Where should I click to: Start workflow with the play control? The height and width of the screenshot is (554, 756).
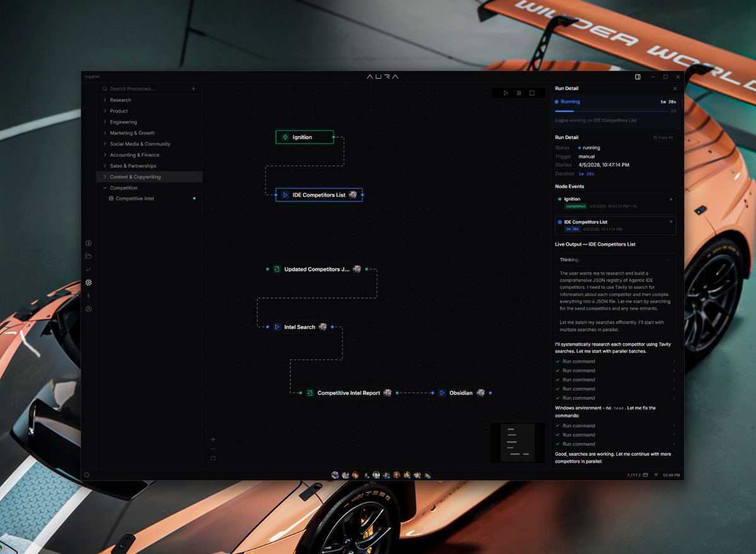tap(505, 93)
